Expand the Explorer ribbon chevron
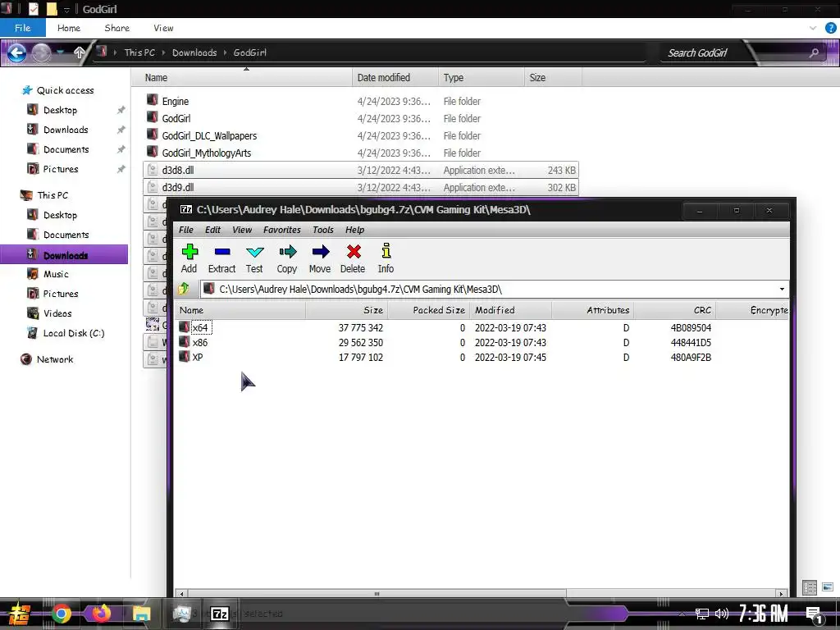 pyautogui.click(x=813, y=28)
